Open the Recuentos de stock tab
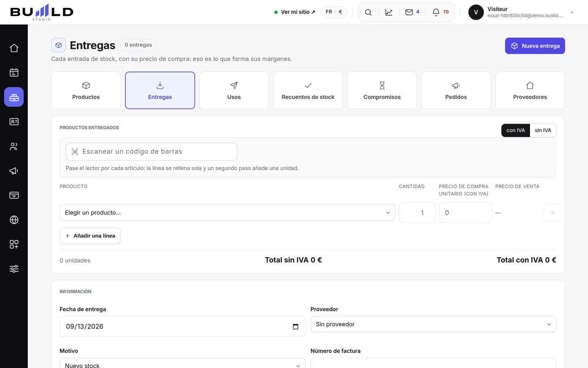 click(308, 90)
